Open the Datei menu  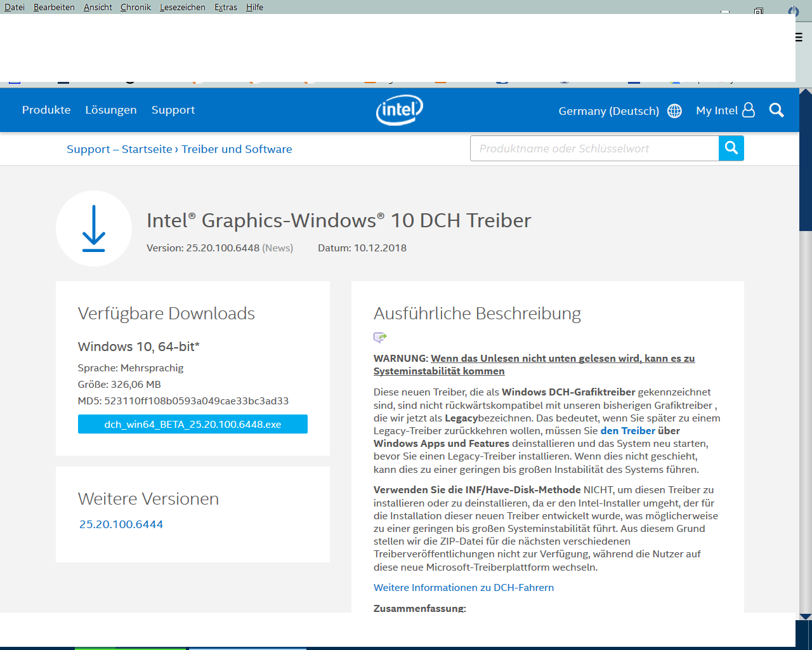click(15, 7)
